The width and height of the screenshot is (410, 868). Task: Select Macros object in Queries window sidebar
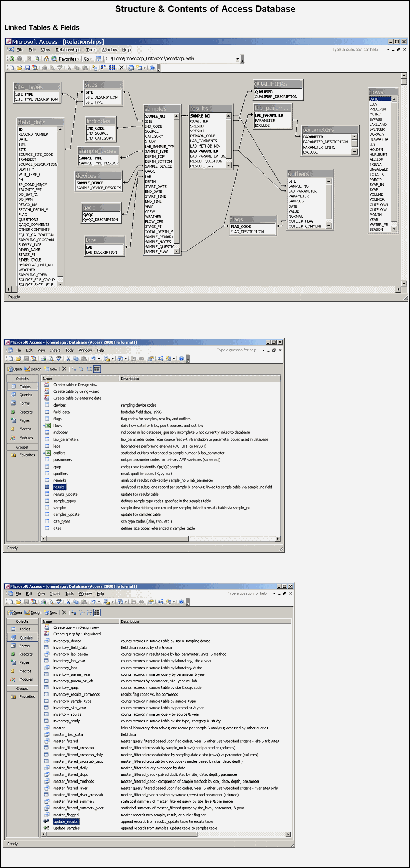22,671
